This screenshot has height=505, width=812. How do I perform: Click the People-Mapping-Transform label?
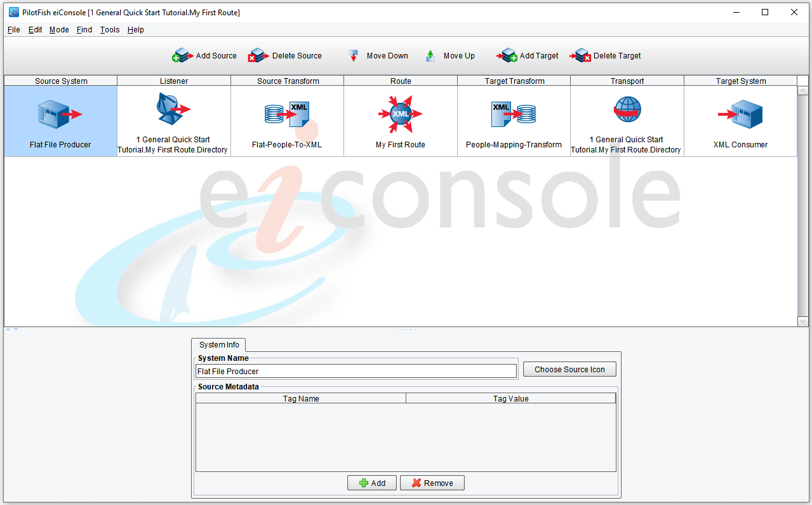click(x=514, y=145)
